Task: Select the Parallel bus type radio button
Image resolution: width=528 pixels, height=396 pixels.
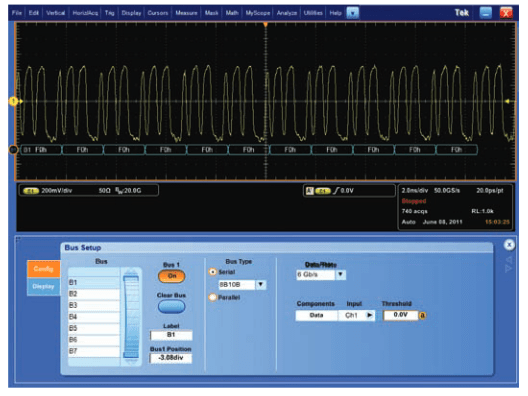Action: [213, 298]
